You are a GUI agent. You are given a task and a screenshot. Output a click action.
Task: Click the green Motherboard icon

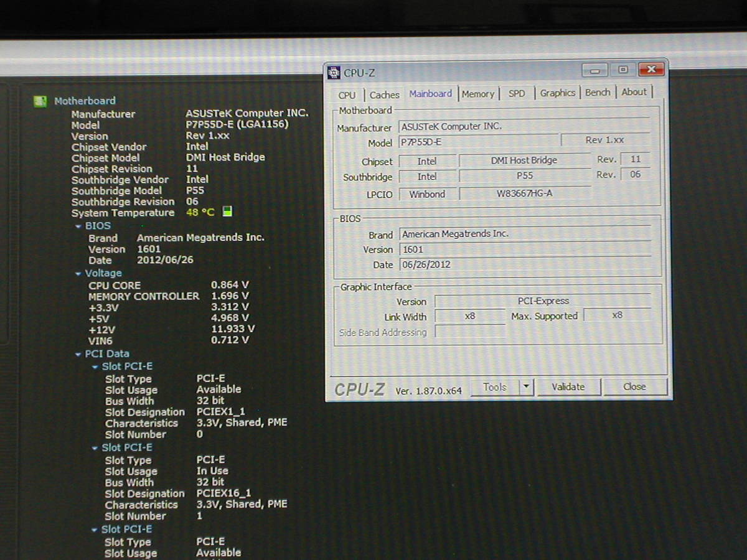coord(40,101)
